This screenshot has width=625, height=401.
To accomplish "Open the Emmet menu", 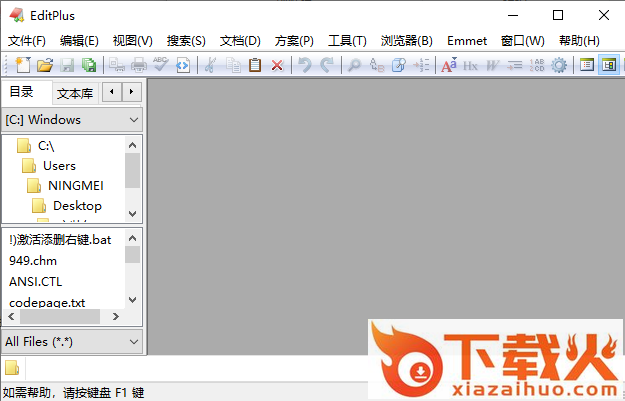I will (x=467, y=41).
